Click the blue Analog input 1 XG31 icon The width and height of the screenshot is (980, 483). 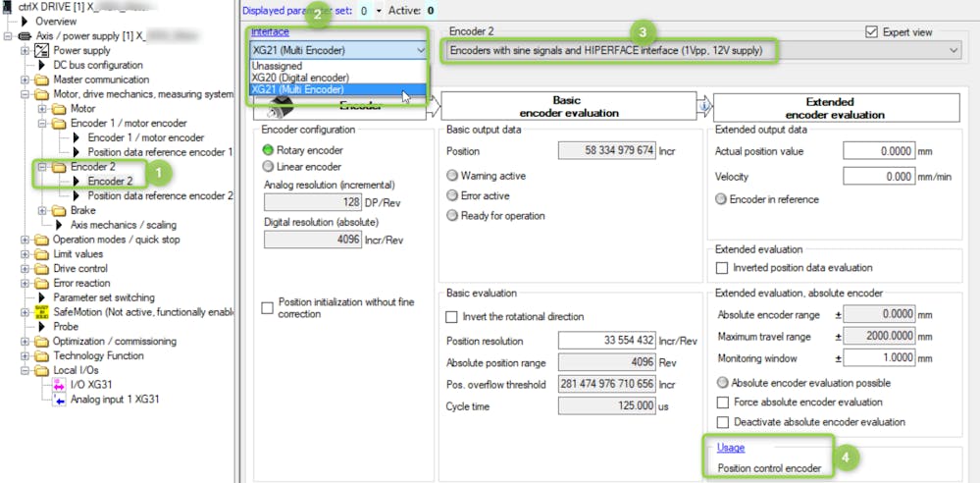pos(61,400)
